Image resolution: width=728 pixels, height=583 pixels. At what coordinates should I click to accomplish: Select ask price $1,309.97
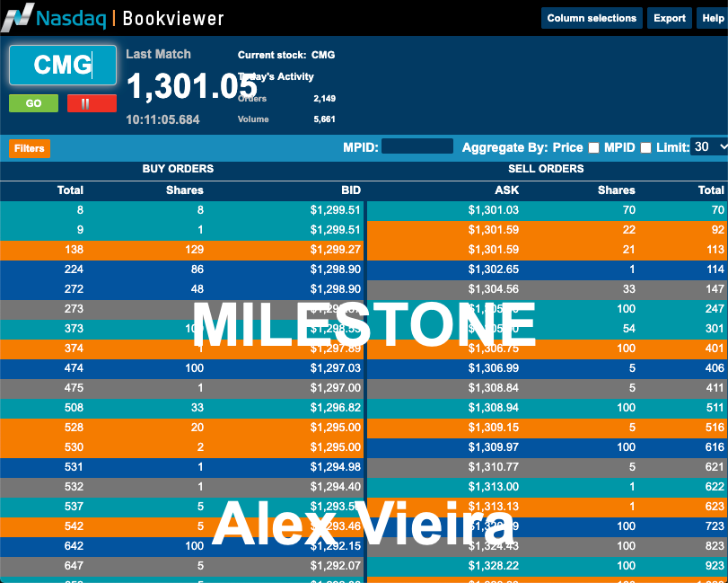tap(493, 446)
